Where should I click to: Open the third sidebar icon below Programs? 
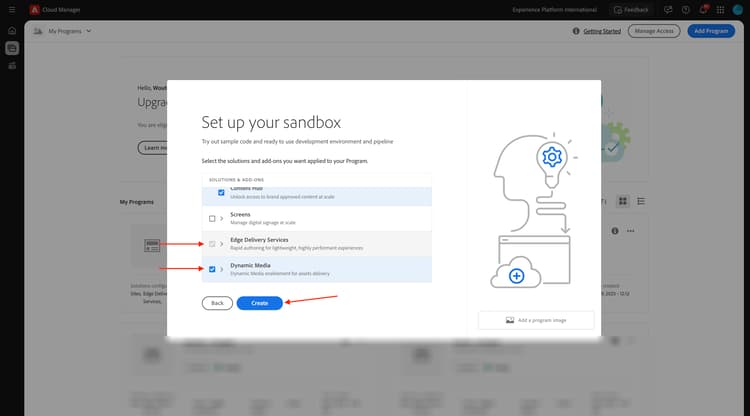[12, 66]
